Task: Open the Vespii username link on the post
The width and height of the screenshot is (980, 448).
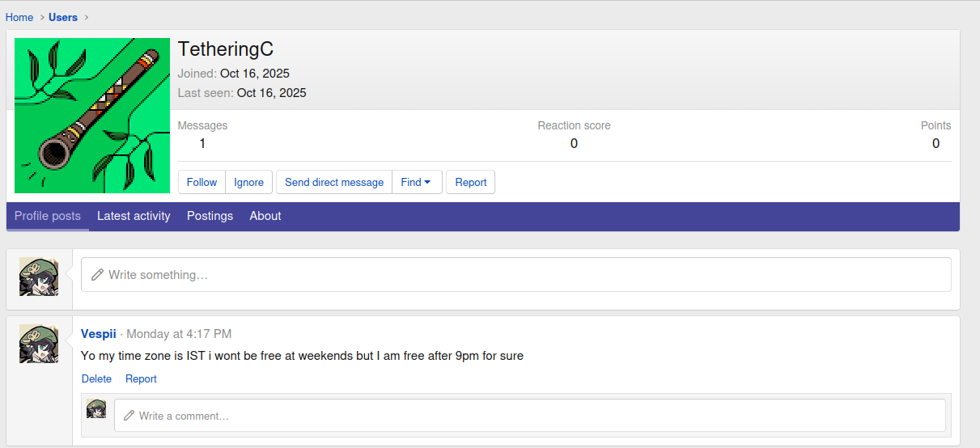Action: pos(99,334)
